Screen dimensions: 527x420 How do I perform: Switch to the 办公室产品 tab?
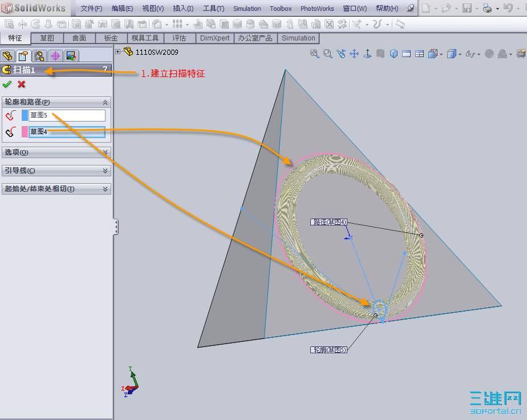pos(256,38)
